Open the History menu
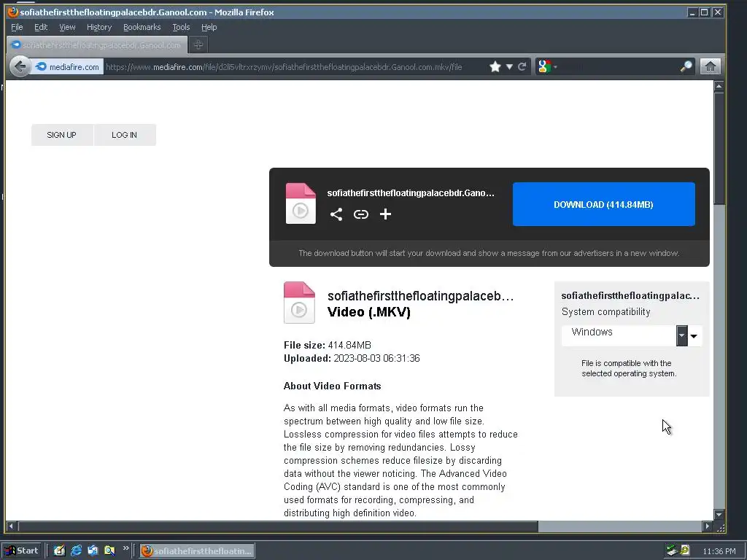Viewport: 747px width, 560px height. pos(99,27)
